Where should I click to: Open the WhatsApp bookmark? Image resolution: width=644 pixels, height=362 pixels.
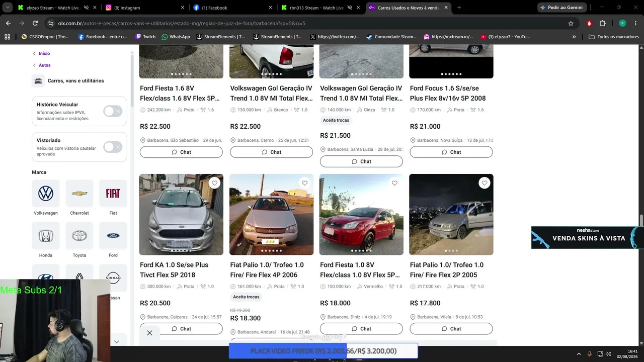click(x=176, y=37)
